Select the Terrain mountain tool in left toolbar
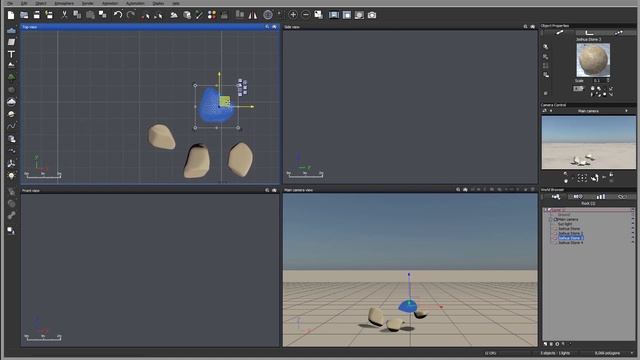The image size is (640, 360). (11, 65)
